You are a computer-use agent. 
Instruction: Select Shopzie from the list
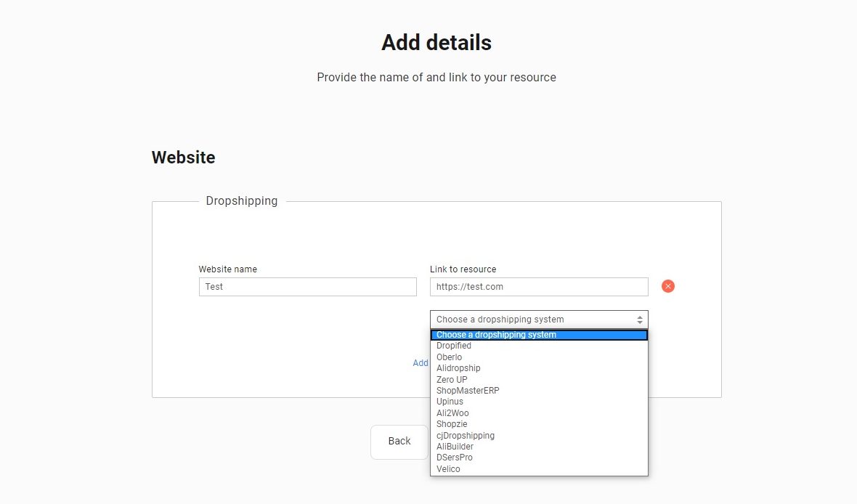539,423
